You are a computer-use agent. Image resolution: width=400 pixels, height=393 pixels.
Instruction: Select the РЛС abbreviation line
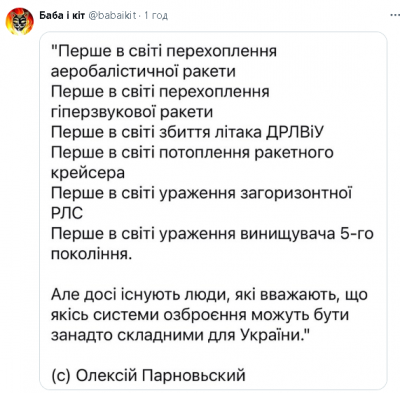[x=67, y=213]
